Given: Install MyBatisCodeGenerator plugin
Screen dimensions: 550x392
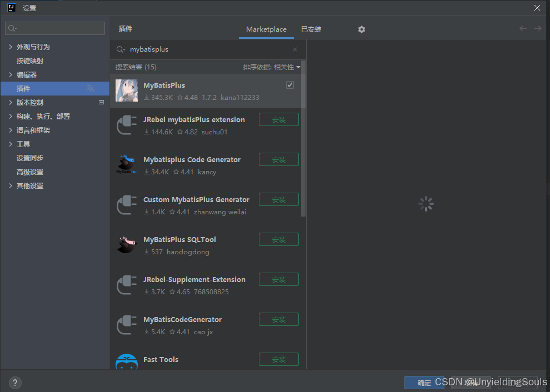Looking at the screenshot, I should tap(279, 319).
